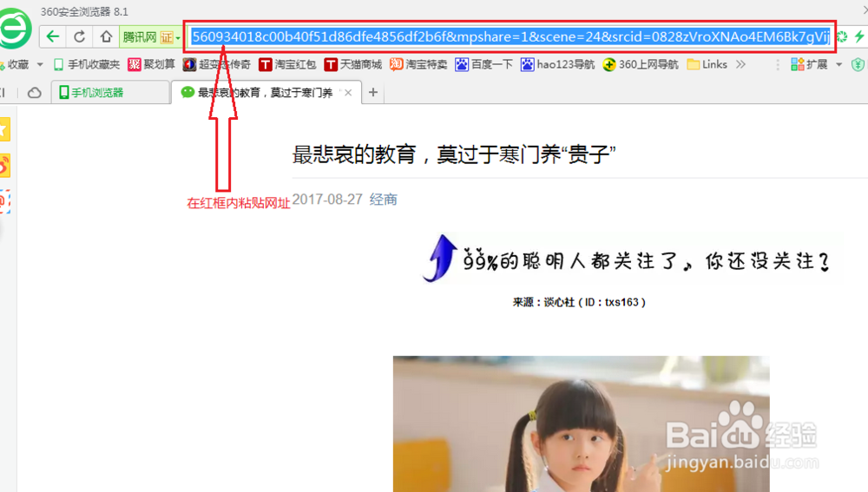Close the 最悲哀的教育 tab

(348, 93)
